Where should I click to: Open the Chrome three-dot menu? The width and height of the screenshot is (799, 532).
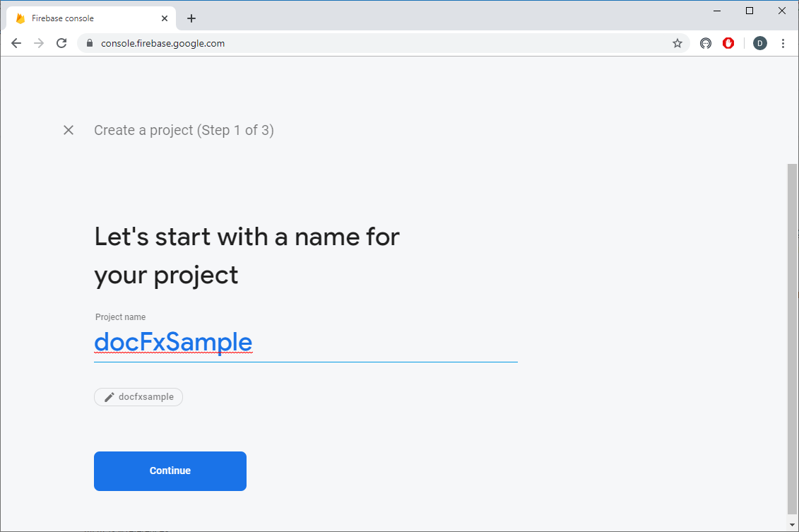coord(783,43)
